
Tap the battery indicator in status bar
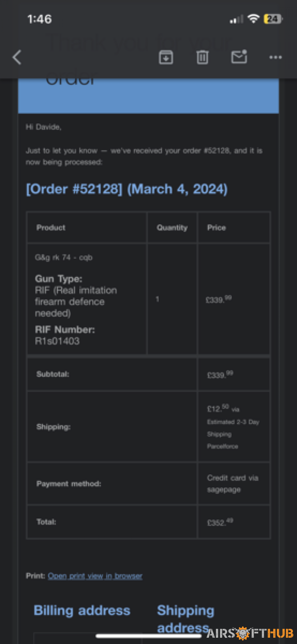(273, 19)
